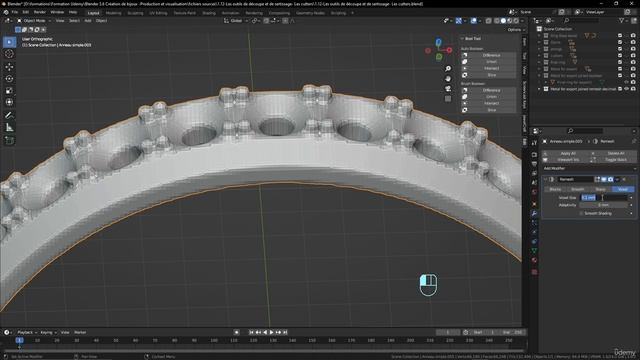Open the Render properties tab icon
Image resolution: width=640 pixels, height=360 pixels.
(x=534, y=155)
